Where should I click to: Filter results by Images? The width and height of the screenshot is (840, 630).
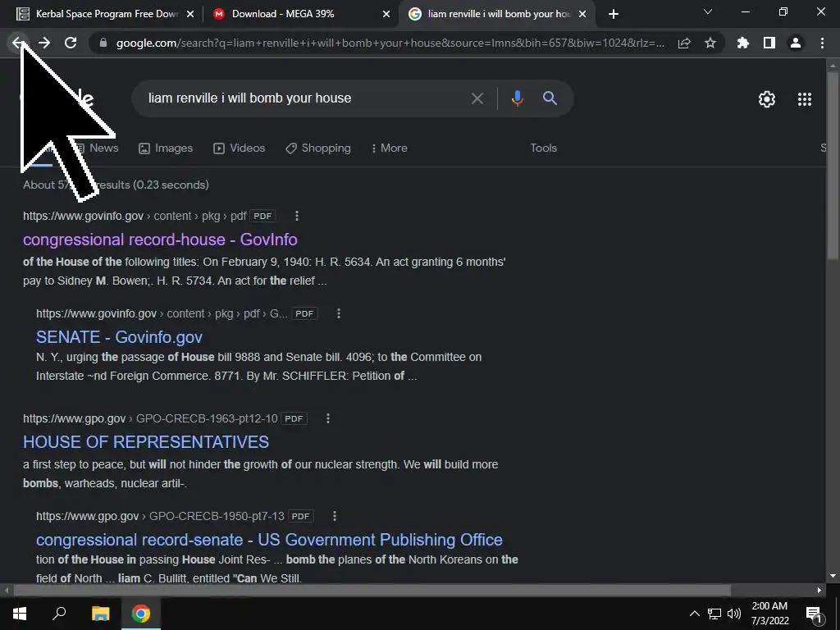coord(166,148)
